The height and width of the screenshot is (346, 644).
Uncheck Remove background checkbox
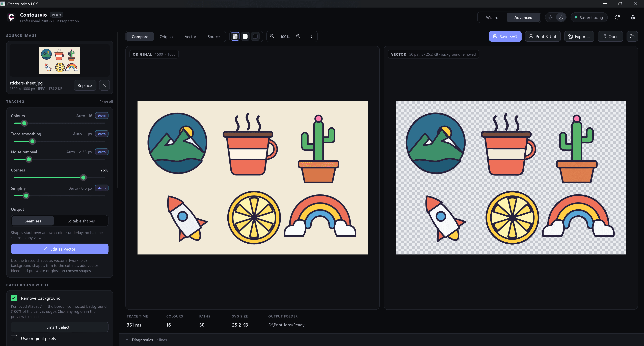coord(14,298)
